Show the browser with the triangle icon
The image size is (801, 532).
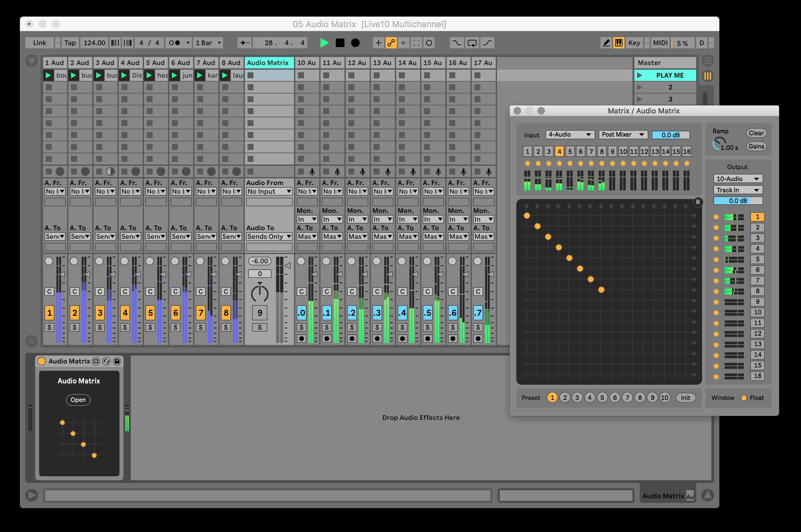(32, 61)
